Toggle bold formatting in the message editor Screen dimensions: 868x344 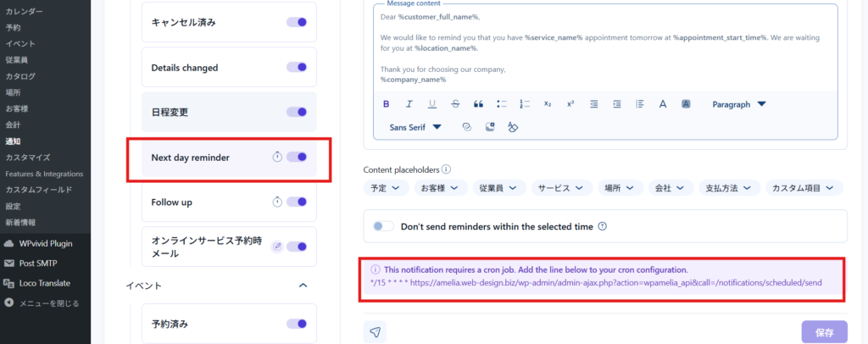tap(387, 104)
